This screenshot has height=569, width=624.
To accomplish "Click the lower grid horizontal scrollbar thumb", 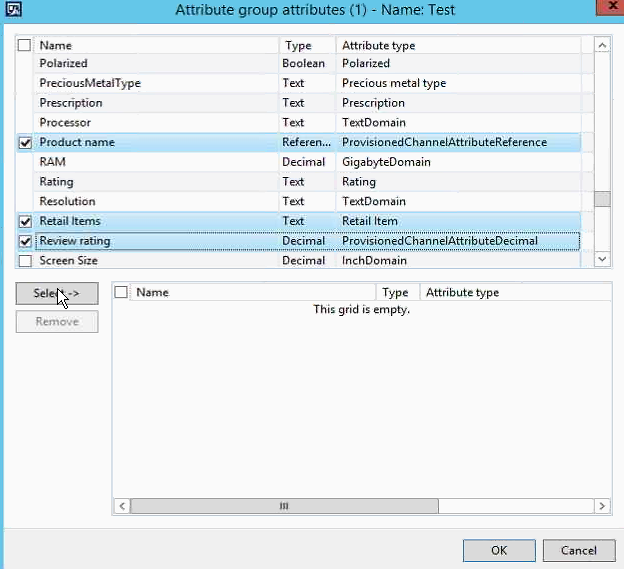I will (x=284, y=506).
